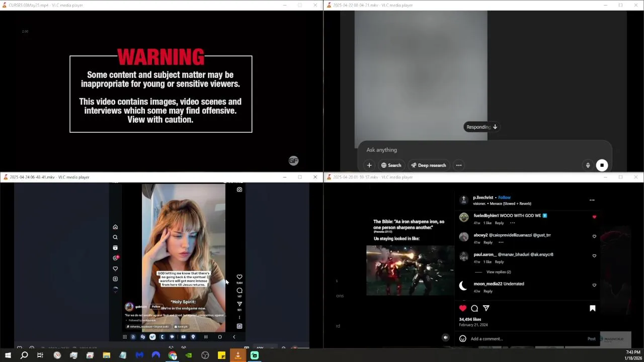Open the Reels icon in the Instagram sidebar
644x362 pixels.
(115, 247)
